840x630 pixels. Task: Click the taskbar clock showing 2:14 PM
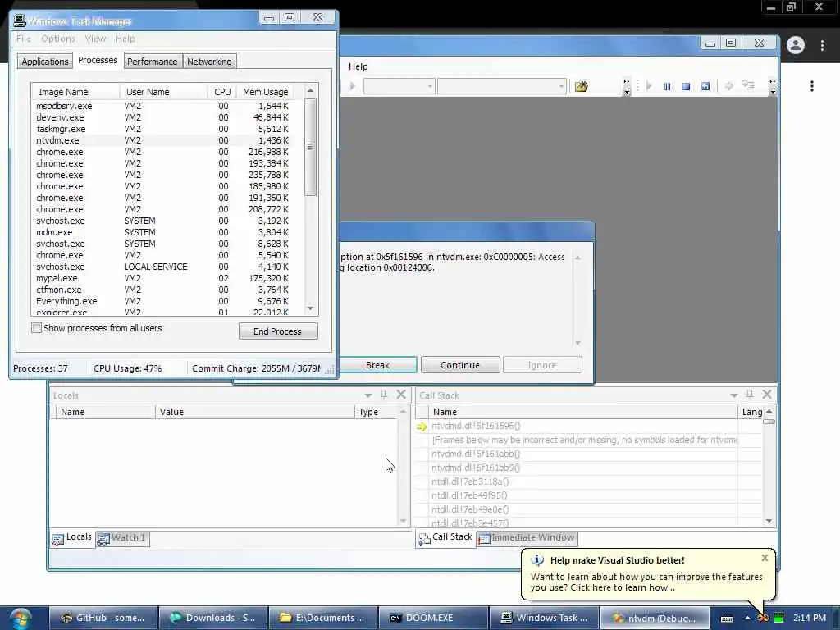coord(810,618)
